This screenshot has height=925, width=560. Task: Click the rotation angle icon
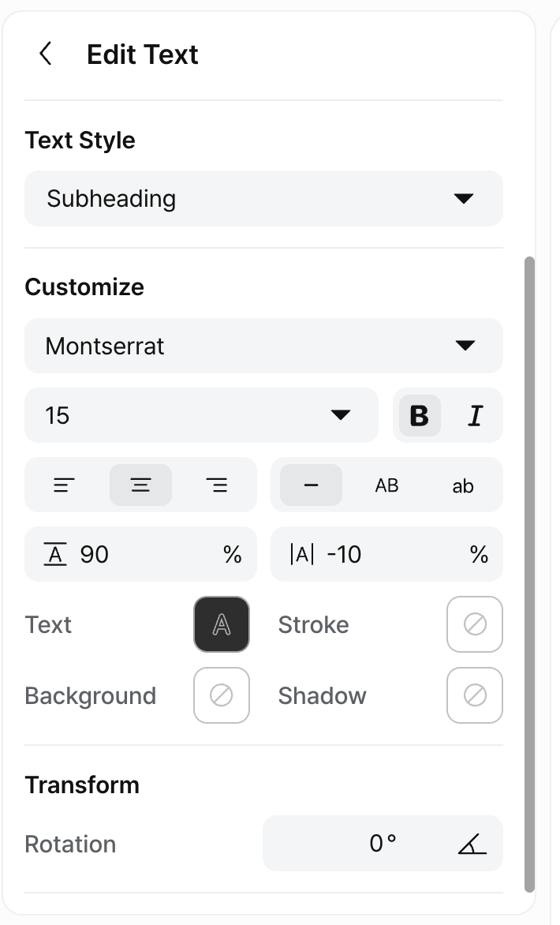coord(472,844)
